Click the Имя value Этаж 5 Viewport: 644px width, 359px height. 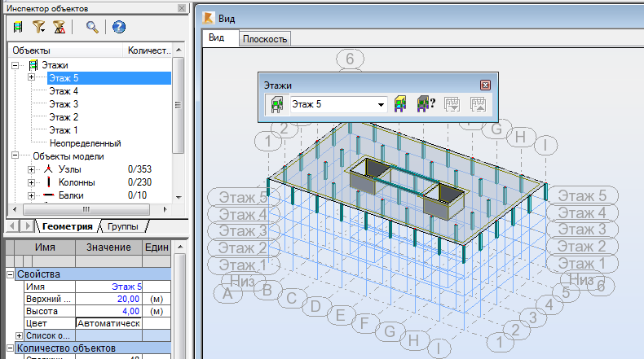coord(108,287)
